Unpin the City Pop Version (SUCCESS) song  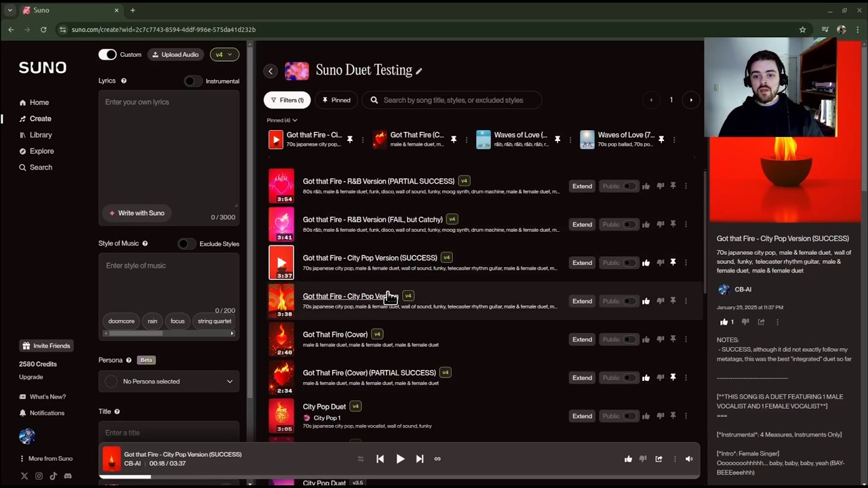pos(673,262)
